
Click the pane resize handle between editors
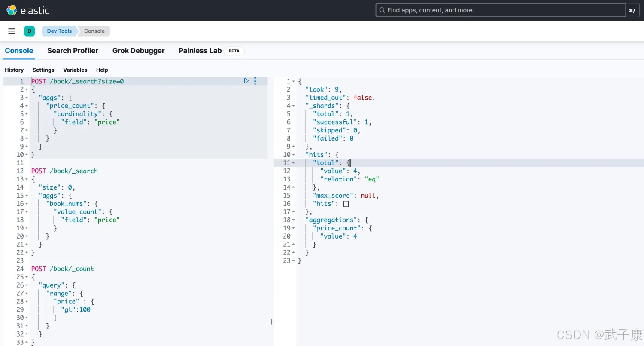[x=270, y=322]
